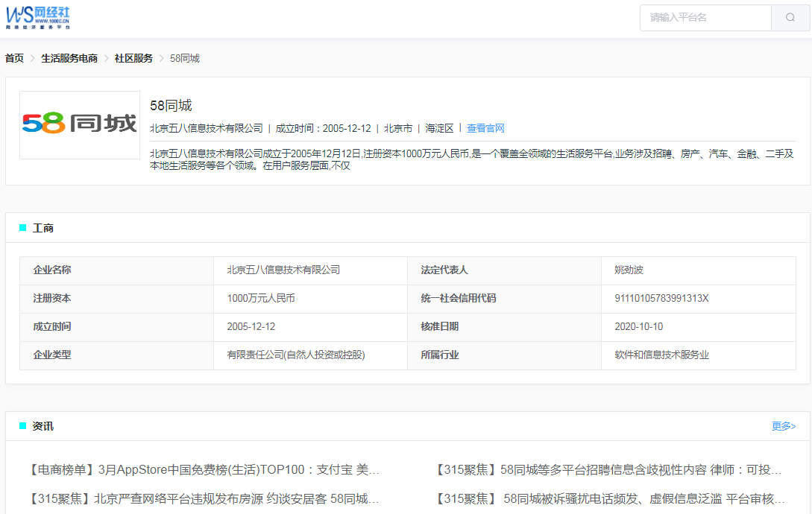
Task: Click legal representative name 姚劲波
Action: (629, 270)
